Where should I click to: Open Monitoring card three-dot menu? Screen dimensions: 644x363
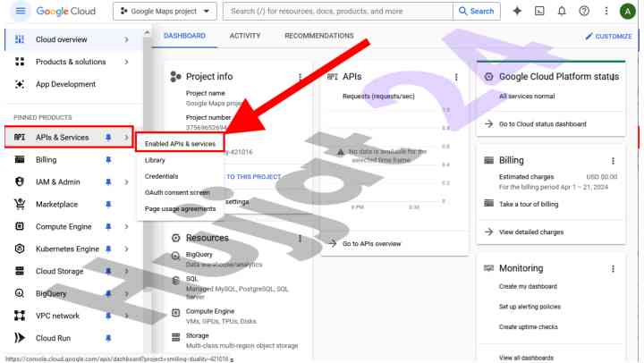click(613, 268)
